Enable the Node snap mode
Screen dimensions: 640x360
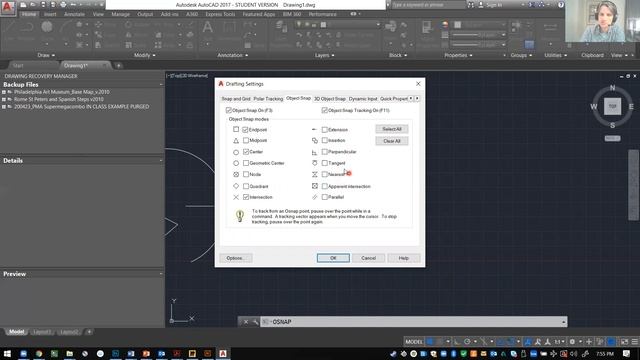246,174
